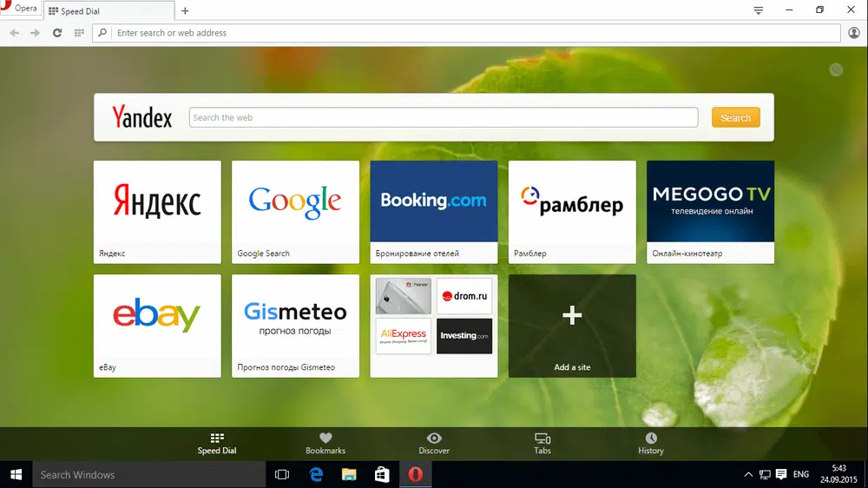Open the clock showing 5:43
868x488 pixels.
838,475
